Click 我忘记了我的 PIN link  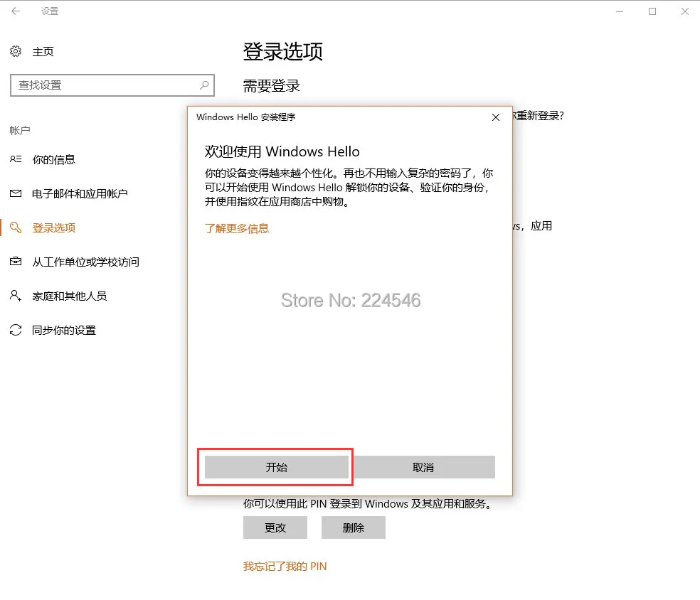point(285,567)
